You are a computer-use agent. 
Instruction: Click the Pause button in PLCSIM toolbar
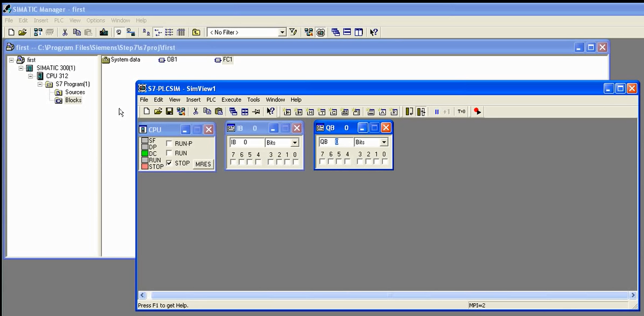[437, 112]
